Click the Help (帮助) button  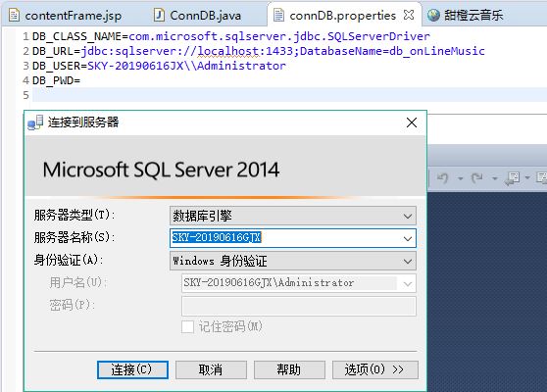click(x=289, y=369)
